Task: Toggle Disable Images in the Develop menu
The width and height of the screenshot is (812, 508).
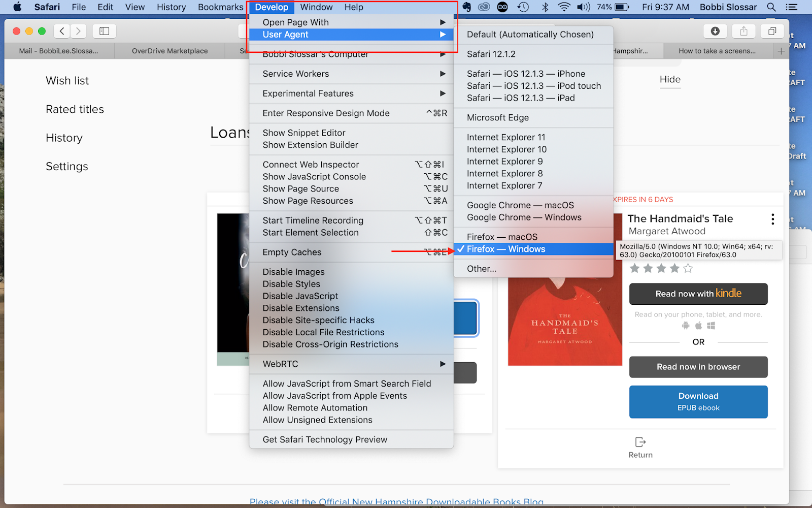Action: (351, 272)
